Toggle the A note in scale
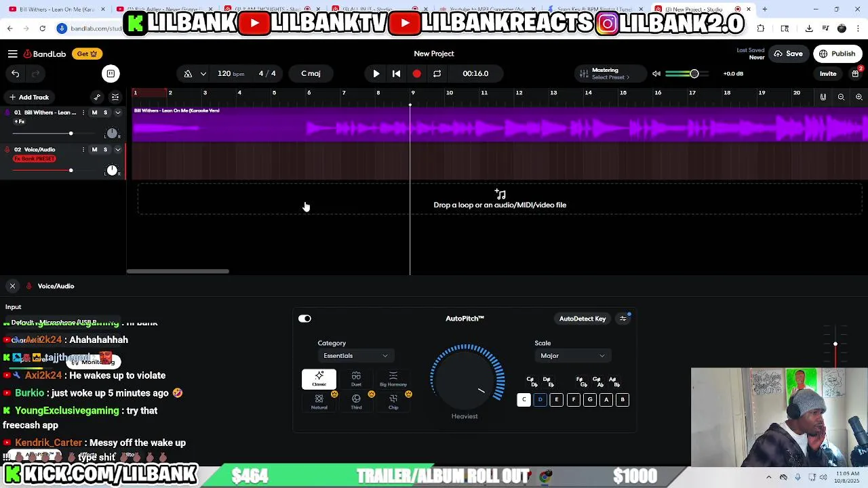 [x=606, y=400]
